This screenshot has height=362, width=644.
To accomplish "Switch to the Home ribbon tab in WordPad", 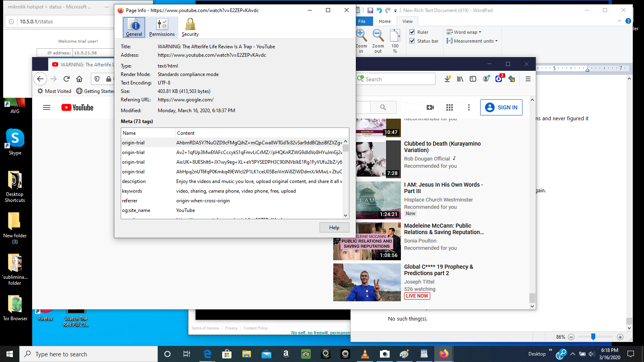I will (385, 21).
